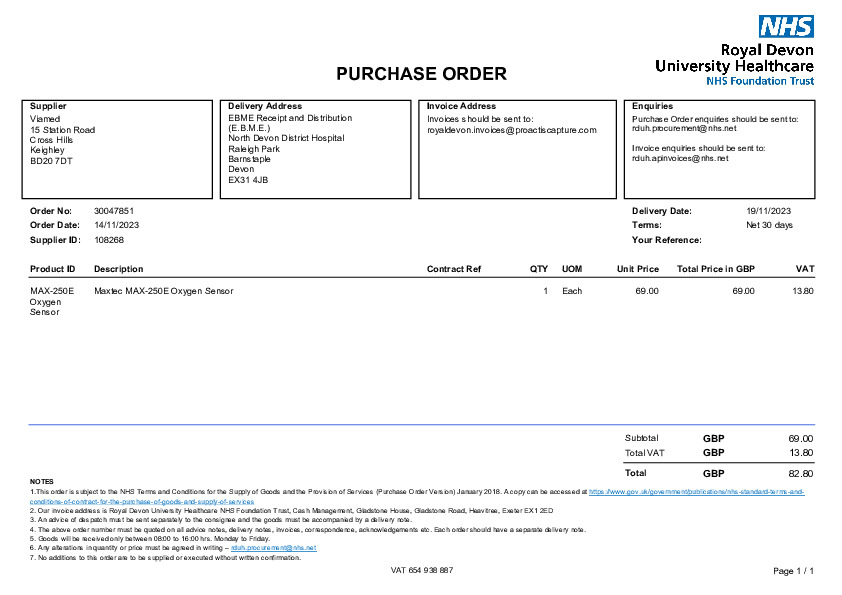Select the Net 30 days terms value
Screen dimensions: 842x595
(x=769, y=225)
